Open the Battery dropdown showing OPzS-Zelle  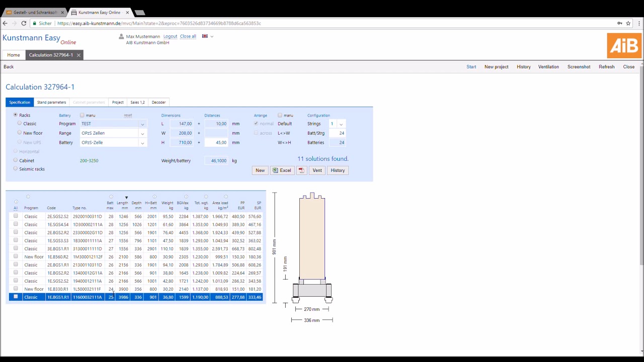coord(113,143)
